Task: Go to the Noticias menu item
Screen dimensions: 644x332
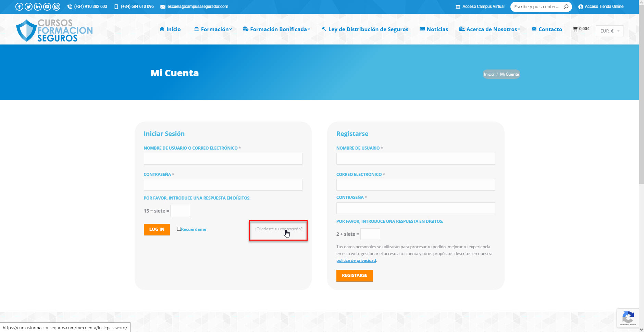Action: pyautogui.click(x=434, y=29)
